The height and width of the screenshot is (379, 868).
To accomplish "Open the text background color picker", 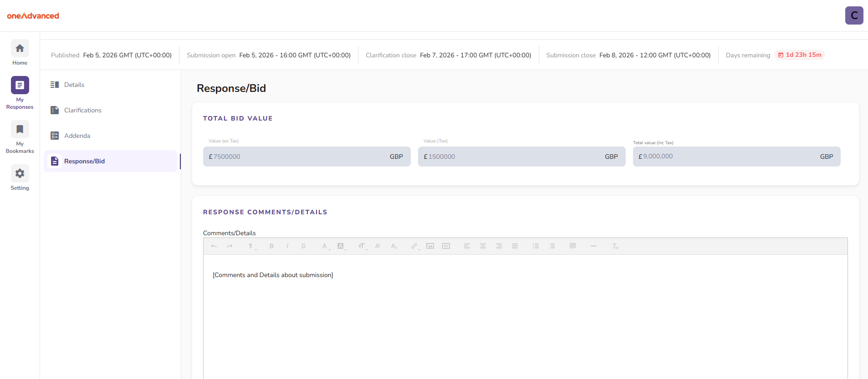I will tap(341, 246).
